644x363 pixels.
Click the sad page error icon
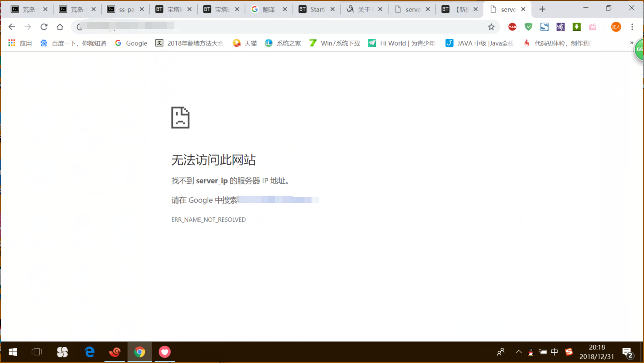tap(180, 117)
